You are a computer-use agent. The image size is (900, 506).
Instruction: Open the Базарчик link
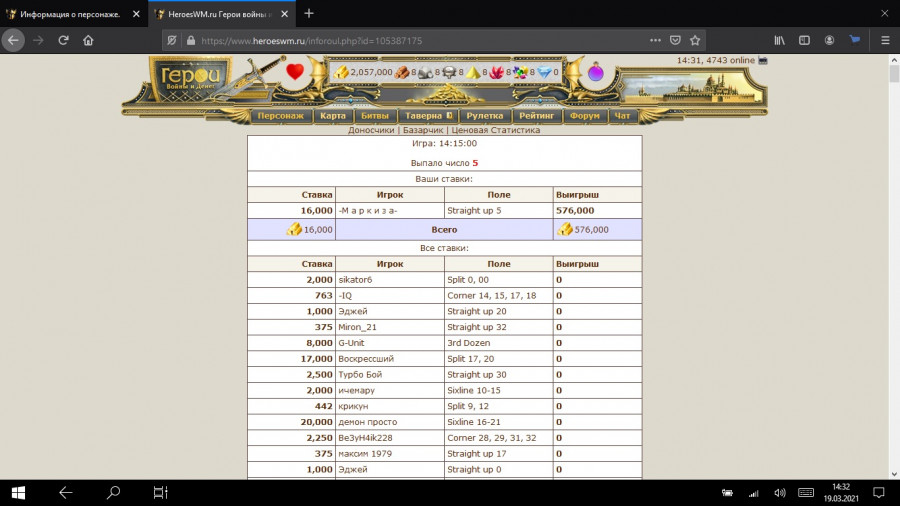click(x=423, y=130)
